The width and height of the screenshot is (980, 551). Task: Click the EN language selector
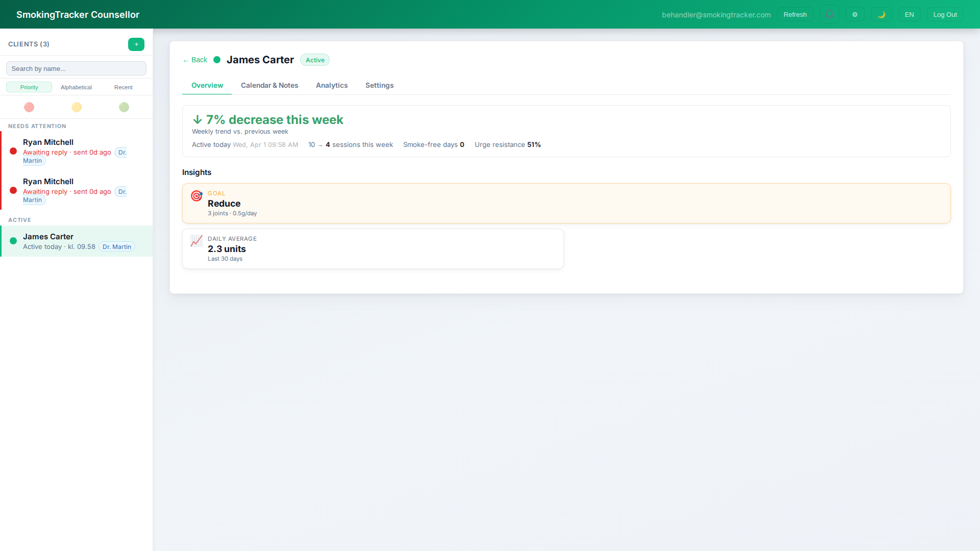tap(909, 14)
